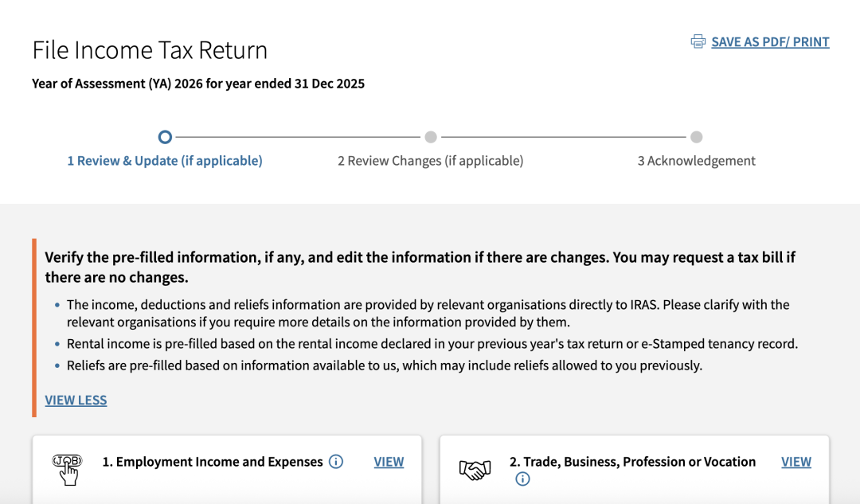Click the step 1 progress circle

(165, 137)
